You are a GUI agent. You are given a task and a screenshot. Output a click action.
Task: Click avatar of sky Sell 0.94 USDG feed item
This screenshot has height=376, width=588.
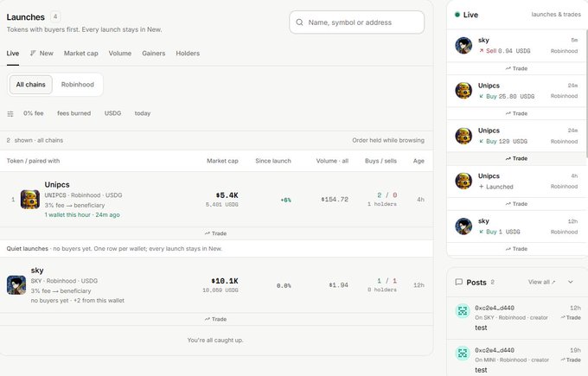click(463, 45)
